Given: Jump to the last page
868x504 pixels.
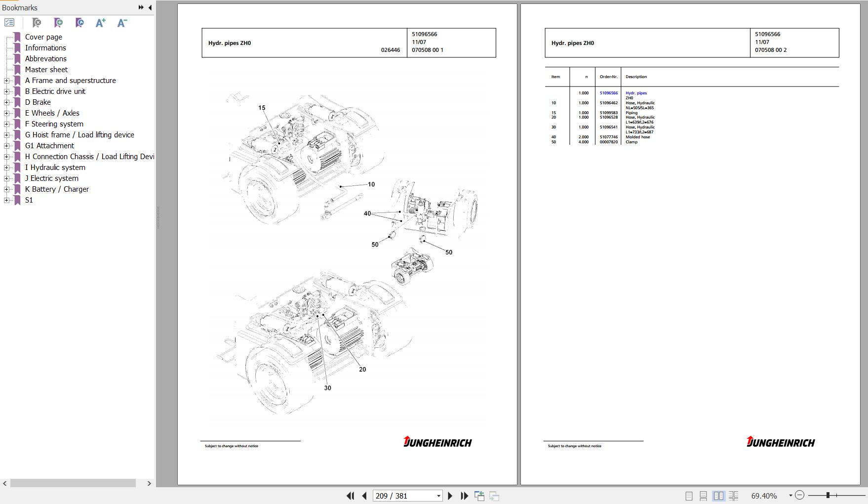Looking at the screenshot, I should coord(464,496).
